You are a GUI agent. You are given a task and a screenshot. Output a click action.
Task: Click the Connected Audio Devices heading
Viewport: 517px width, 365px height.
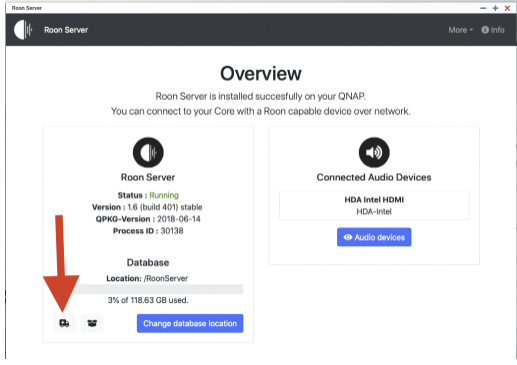point(374,177)
